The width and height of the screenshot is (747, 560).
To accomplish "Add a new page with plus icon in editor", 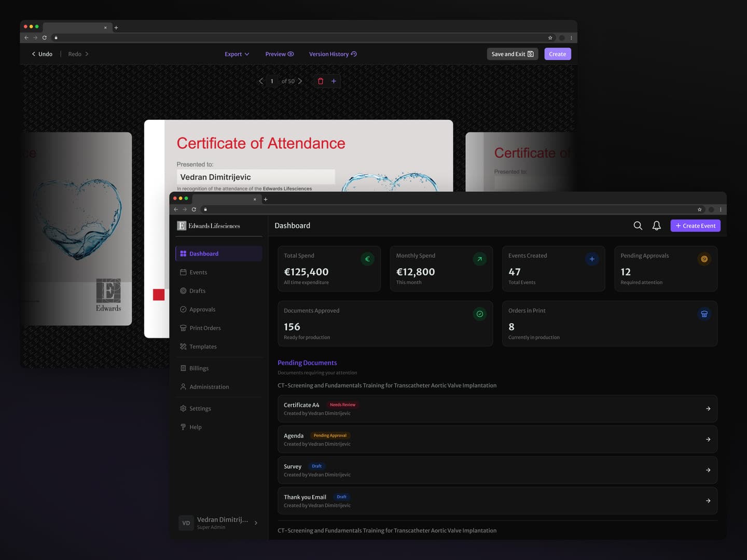I will [x=334, y=81].
